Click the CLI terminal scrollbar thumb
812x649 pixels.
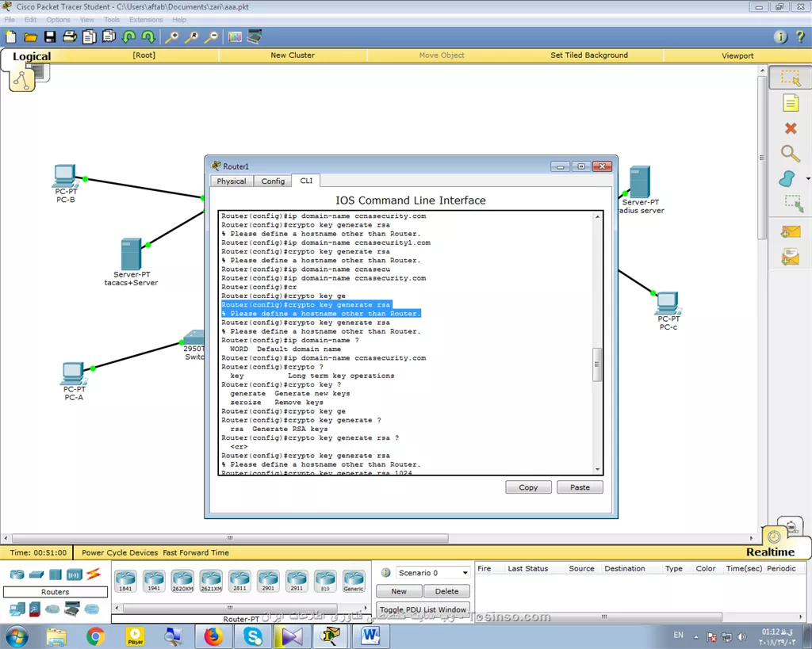tap(597, 365)
